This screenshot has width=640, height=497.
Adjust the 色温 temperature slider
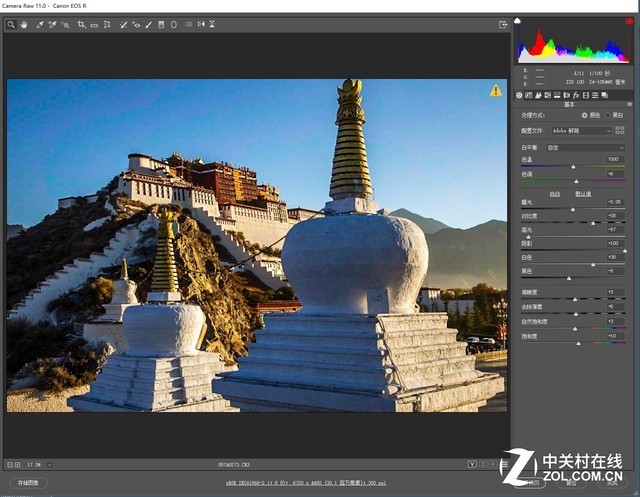pyautogui.click(x=573, y=166)
